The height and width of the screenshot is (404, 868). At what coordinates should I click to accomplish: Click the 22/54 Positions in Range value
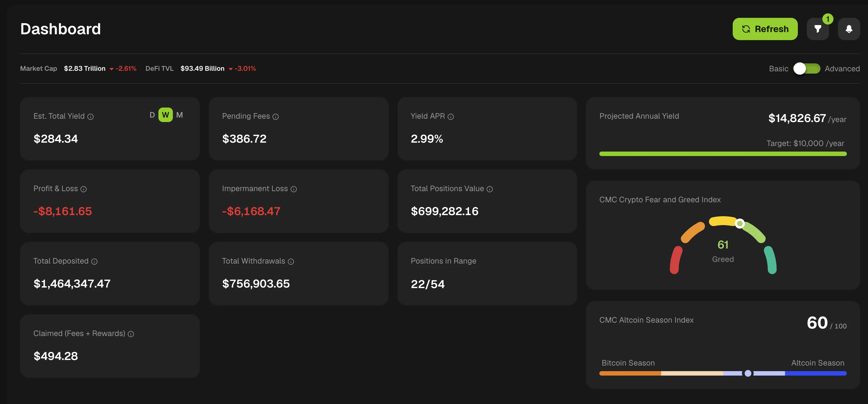click(428, 284)
